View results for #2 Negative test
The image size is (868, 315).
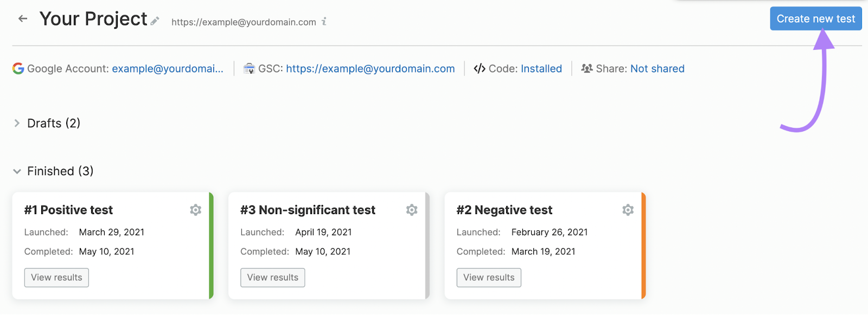click(488, 277)
